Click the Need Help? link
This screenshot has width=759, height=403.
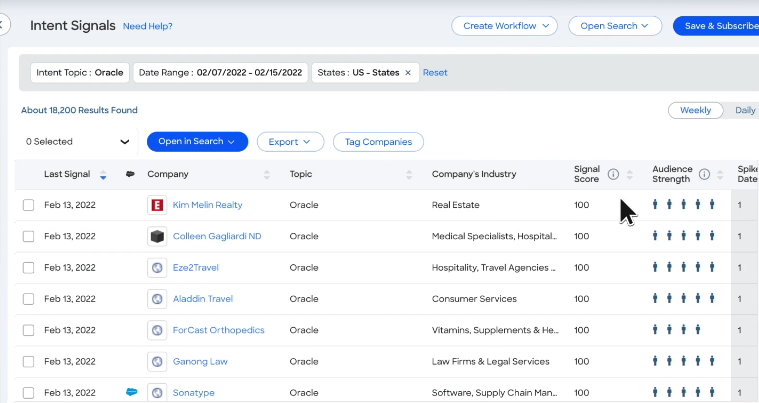pos(148,26)
